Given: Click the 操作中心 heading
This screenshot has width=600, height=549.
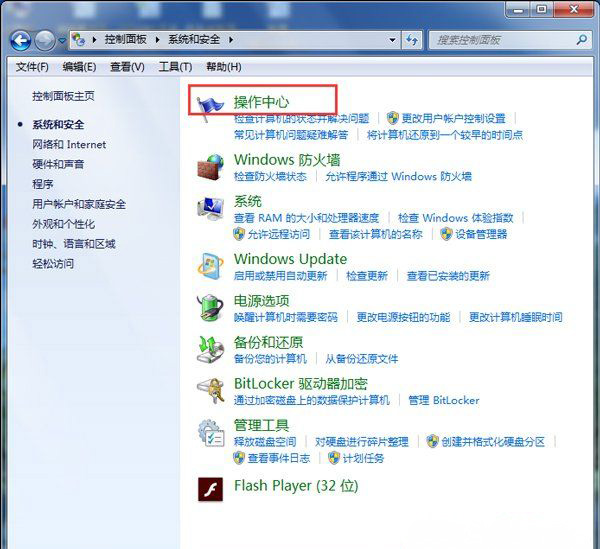Looking at the screenshot, I should point(261,102).
